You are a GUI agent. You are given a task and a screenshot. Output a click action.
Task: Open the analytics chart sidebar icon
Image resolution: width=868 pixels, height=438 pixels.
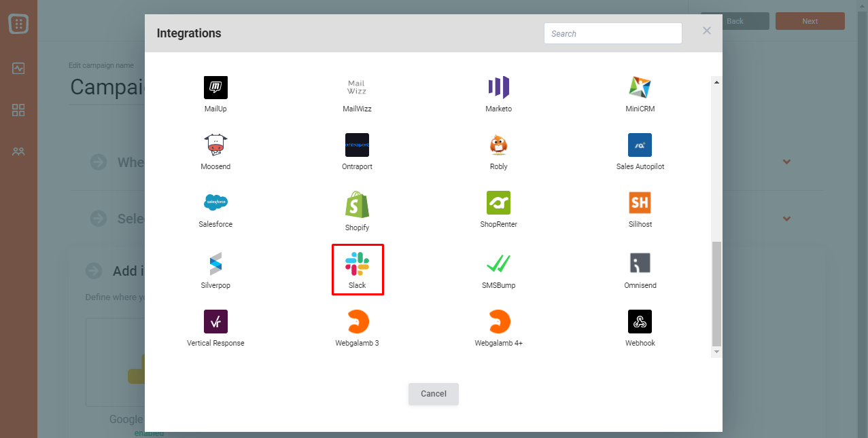[x=18, y=69]
